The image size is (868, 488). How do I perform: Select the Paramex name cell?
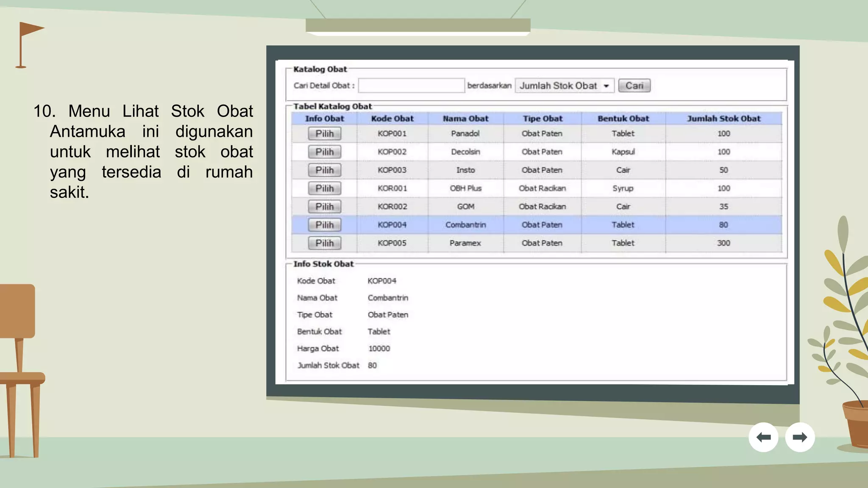click(465, 243)
